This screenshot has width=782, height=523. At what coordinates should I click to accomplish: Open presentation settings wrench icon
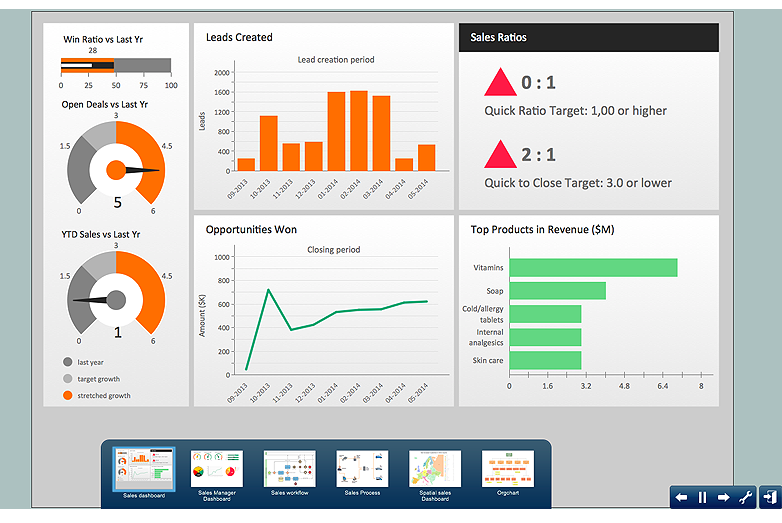(x=745, y=497)
